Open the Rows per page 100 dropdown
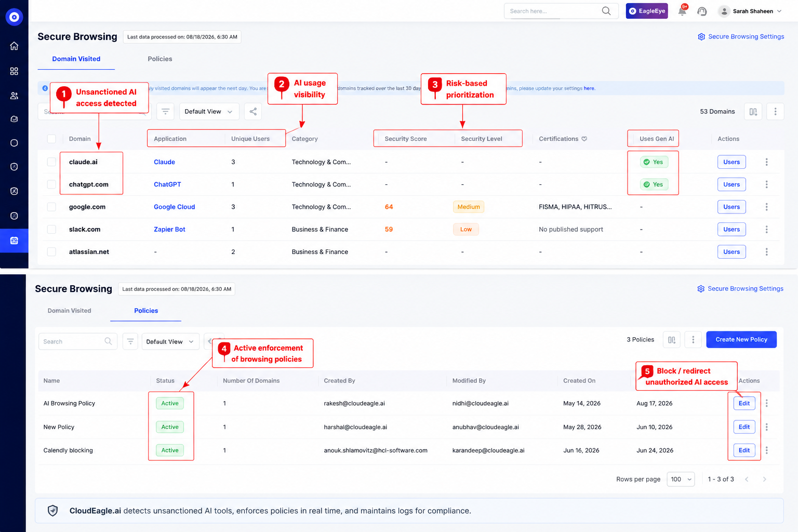The height and width of the screenshot is (532, 798). 681,479
